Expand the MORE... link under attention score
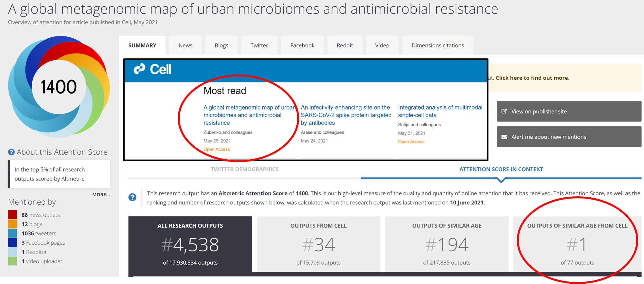 tap(101, 195)
